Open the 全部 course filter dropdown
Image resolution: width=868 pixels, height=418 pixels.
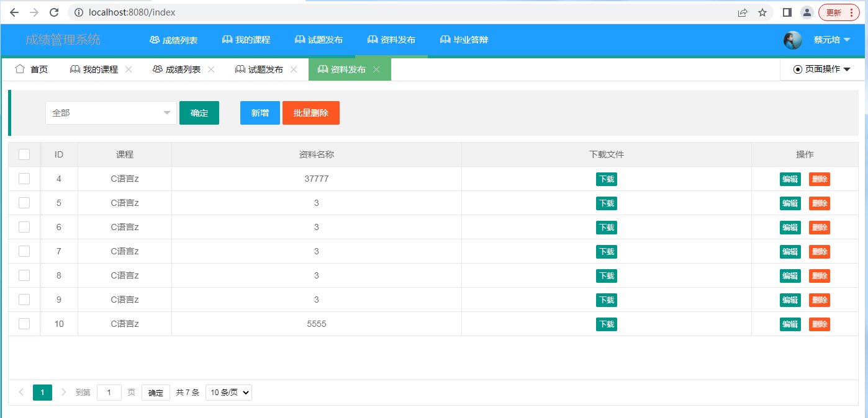tap(111, 113)
